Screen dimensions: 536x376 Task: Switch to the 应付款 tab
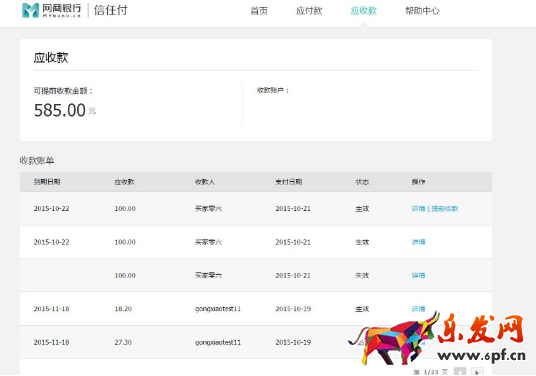pos(309,11)
